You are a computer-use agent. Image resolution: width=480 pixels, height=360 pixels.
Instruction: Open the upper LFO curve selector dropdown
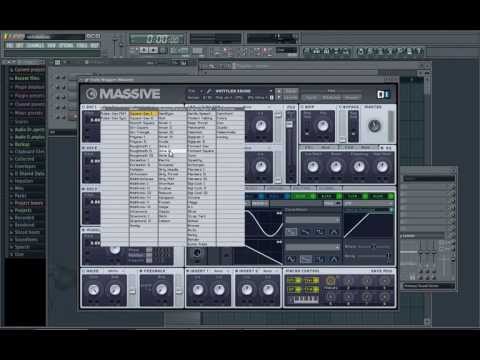(312, 220)
